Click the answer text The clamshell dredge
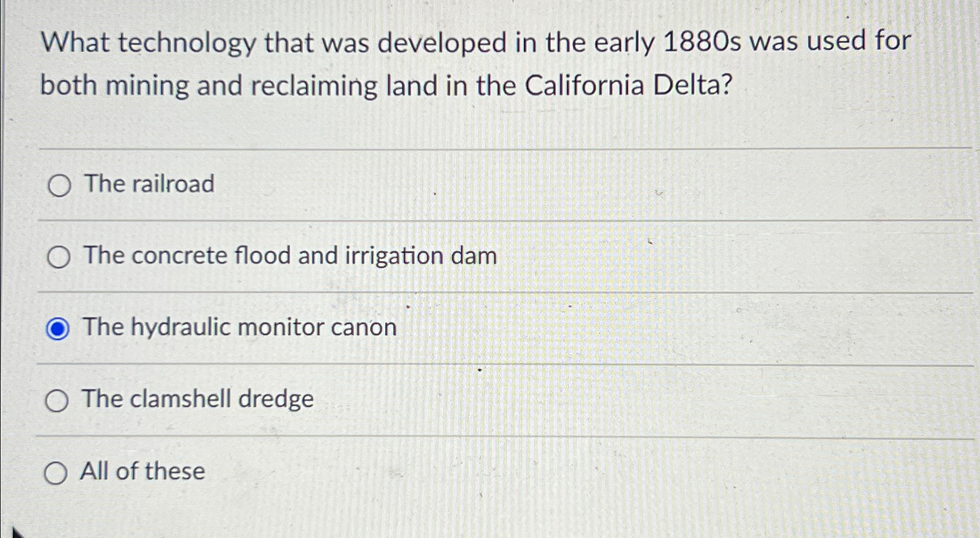980x538 pixels. click(x=197, y=399)
